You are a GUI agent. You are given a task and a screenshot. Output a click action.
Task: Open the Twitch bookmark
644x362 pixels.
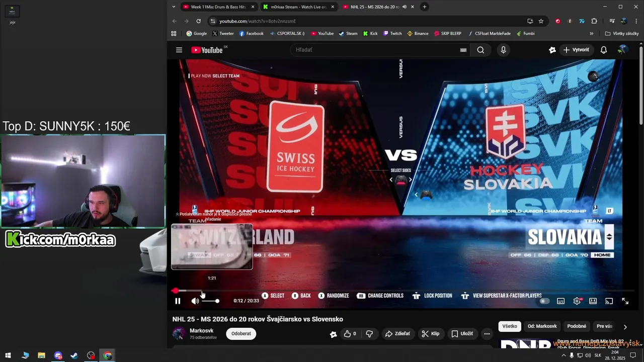pos(392,34)
